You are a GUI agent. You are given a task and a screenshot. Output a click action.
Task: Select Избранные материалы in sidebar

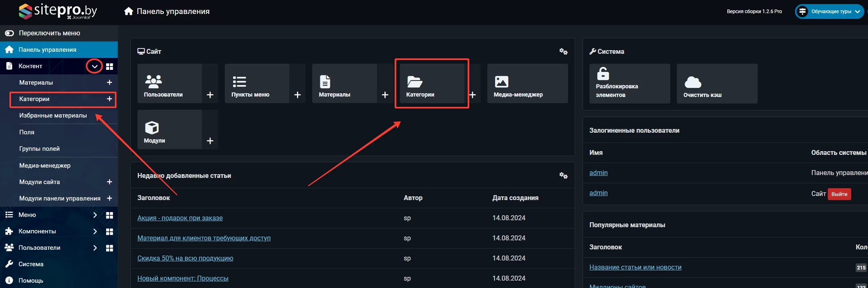tap(53, 115)
